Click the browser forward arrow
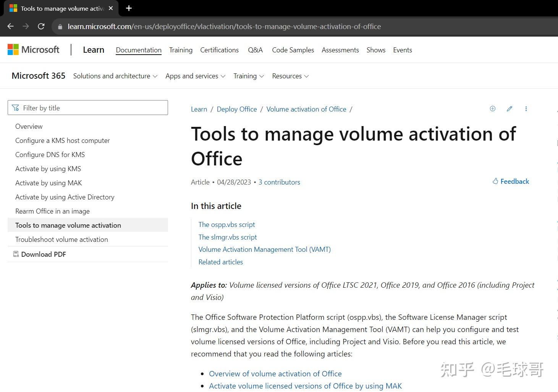 tap(26, 26)
